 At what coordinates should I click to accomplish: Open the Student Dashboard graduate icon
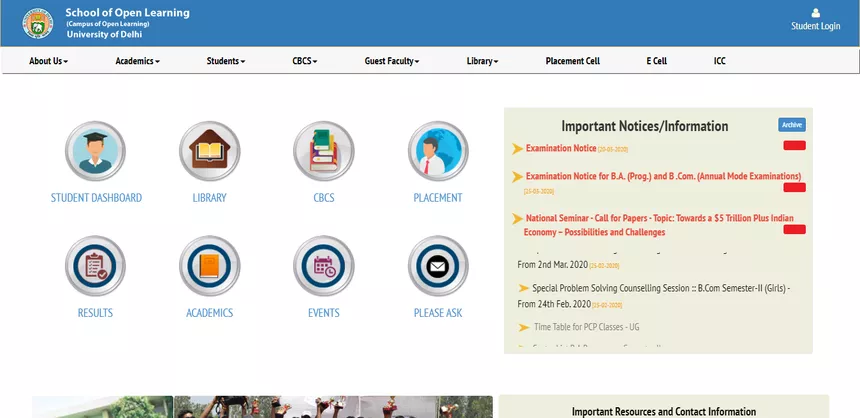click(x=95, y=151)
